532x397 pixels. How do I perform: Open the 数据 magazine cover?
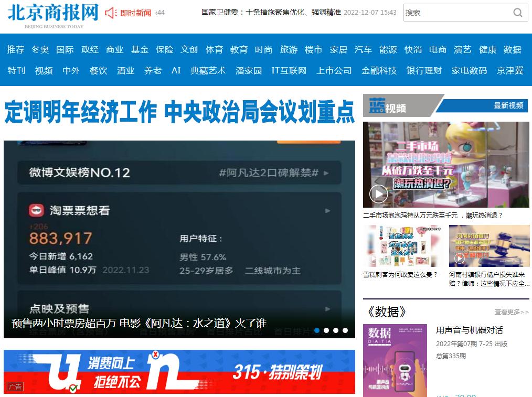[395, 360]
